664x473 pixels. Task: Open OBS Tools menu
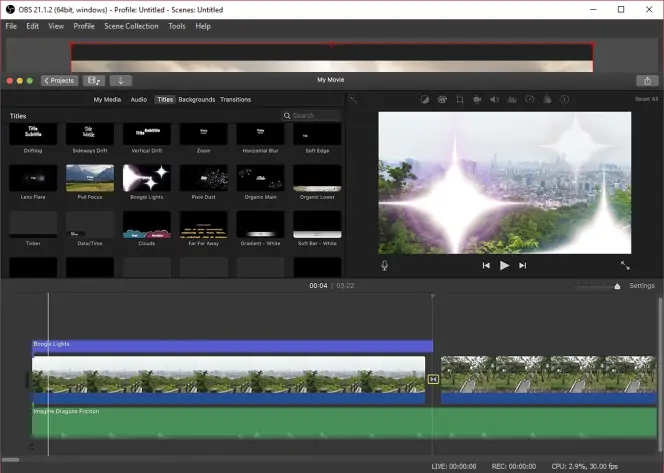point(177,26)
